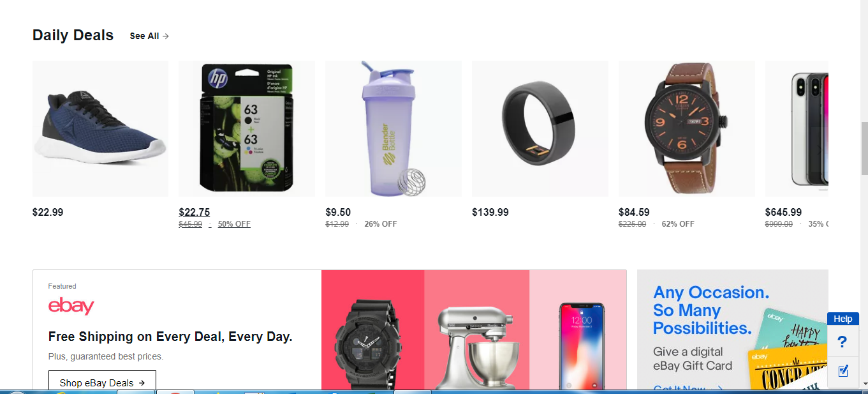Click the $139.99 ring price
Image resolution: width=868 pixels, height=394 pixels.
(x=490, y=213)
